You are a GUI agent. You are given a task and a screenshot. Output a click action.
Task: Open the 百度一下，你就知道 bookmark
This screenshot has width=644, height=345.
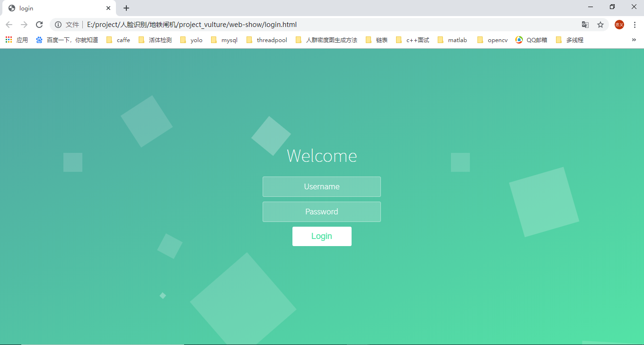(67, 40)
